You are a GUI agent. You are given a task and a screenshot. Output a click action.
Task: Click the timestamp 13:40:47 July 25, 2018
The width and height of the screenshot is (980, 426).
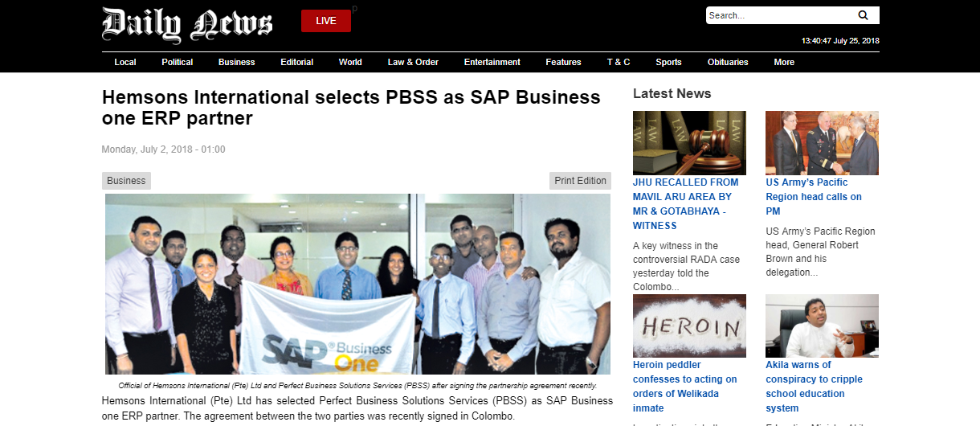(840, 40)
